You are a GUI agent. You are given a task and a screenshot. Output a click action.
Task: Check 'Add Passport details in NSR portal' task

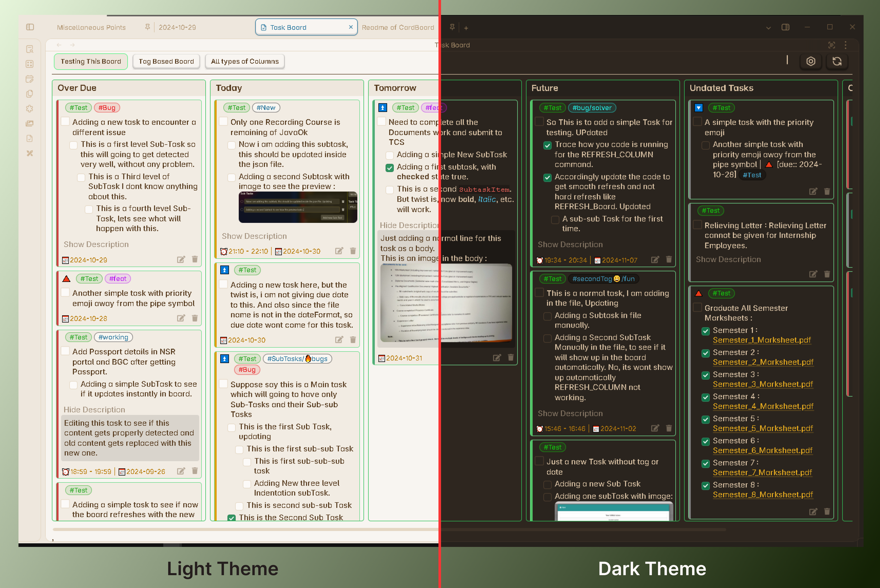(65, 351)
